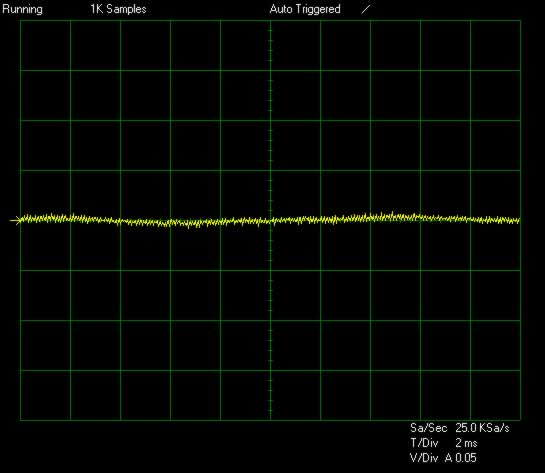Screen dimensions: 545x473
Task: Select the 2 ms timebase value
Action: (466, 443)
